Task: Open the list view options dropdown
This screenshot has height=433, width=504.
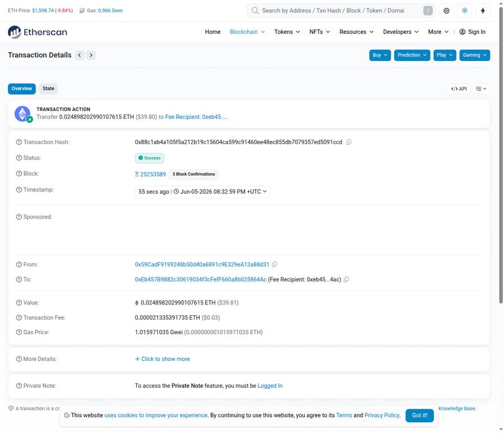Action: coord(481,89)
